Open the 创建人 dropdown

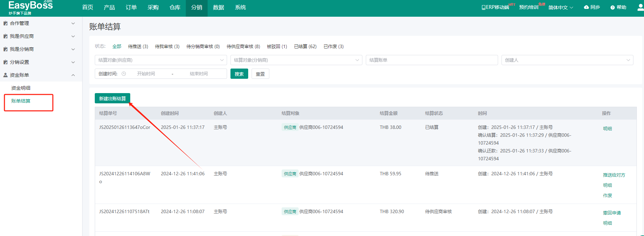[x=567, y=60]
